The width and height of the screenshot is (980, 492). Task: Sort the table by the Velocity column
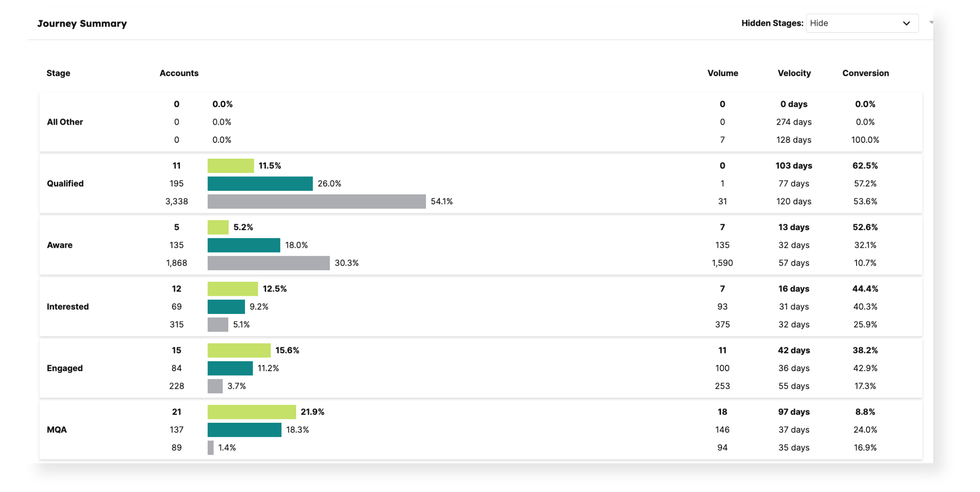coord(793,73)
